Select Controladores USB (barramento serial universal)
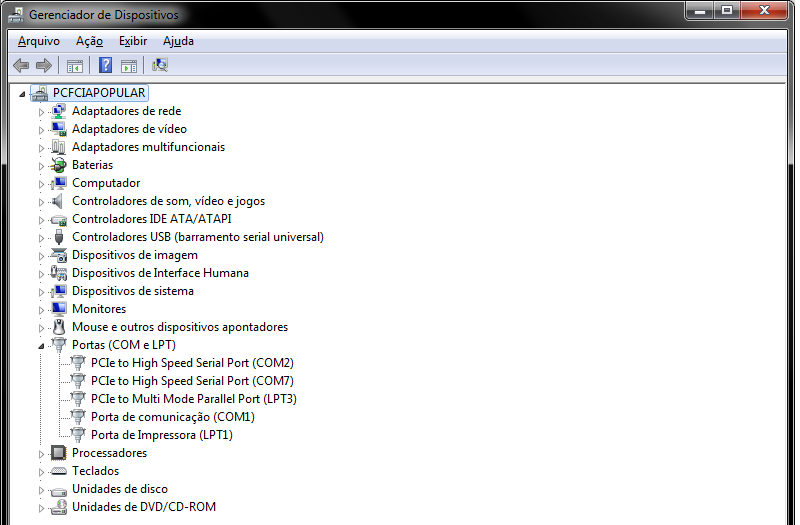Screen dimensions: 800x525 (x=198, y=237)
